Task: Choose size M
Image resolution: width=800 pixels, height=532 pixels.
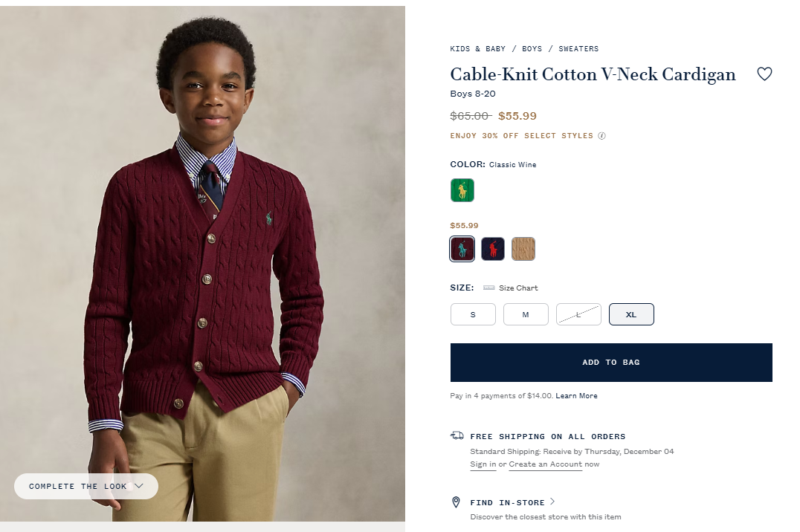Action: [526, 314]
